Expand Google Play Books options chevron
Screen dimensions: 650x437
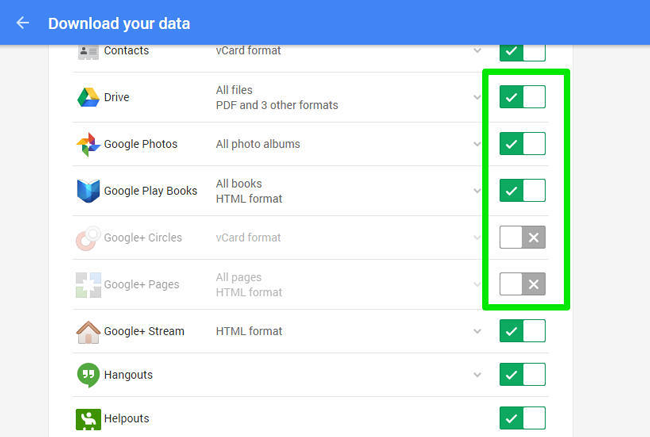pos(477,191)
